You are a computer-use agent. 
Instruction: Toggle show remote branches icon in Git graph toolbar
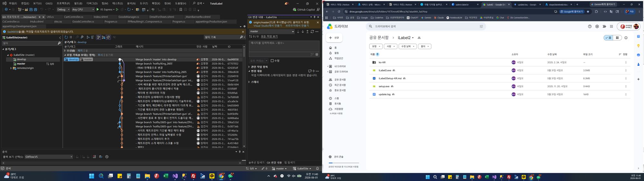point(103,37)
